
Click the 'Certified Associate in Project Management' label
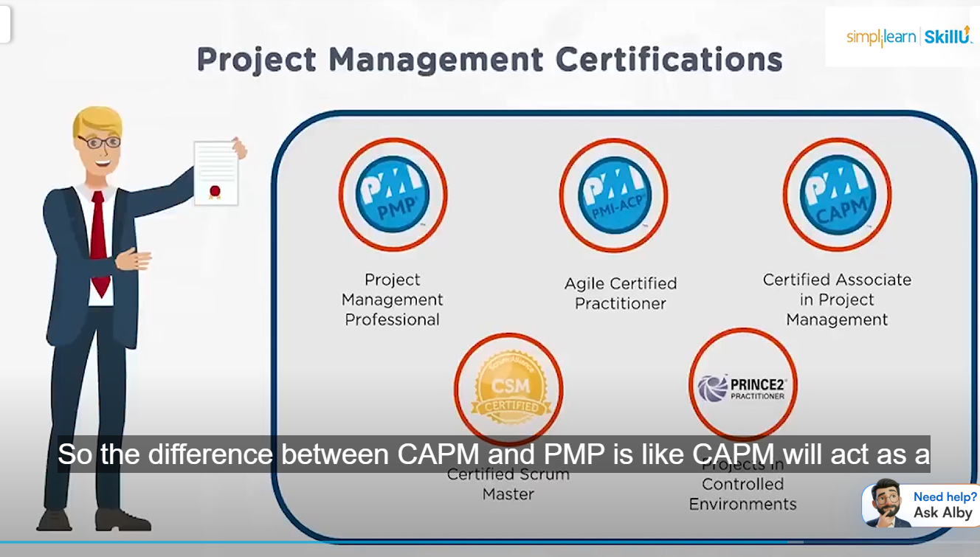(x=837, y=300)
